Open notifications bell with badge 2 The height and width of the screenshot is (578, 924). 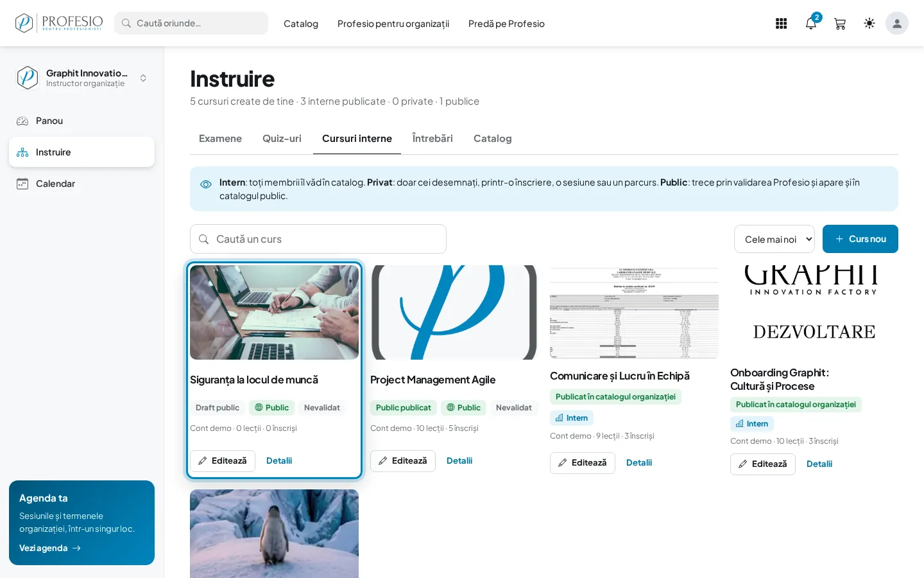click(x=812, y=23)
